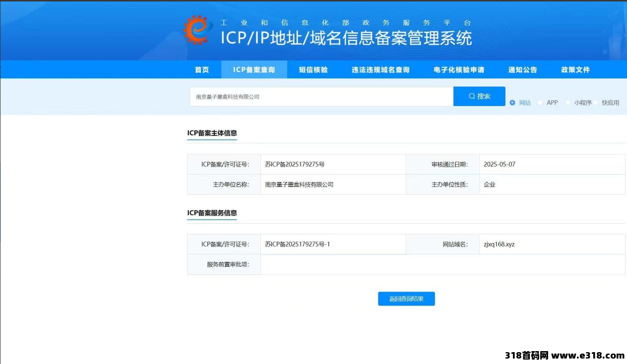
Task: Click the magnifier 搜索 search button
Action: point(479,96)
